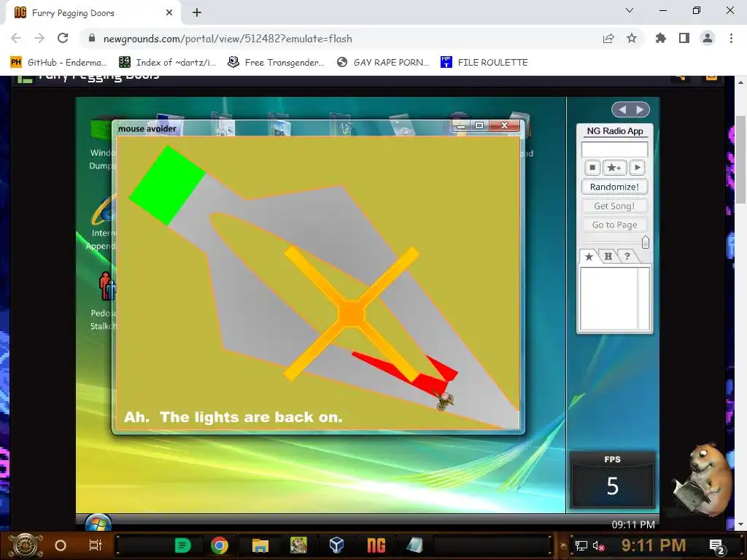Maximize the mouse avoider game window
Viewport: 747px width, 560px height.
coord(479,125)
